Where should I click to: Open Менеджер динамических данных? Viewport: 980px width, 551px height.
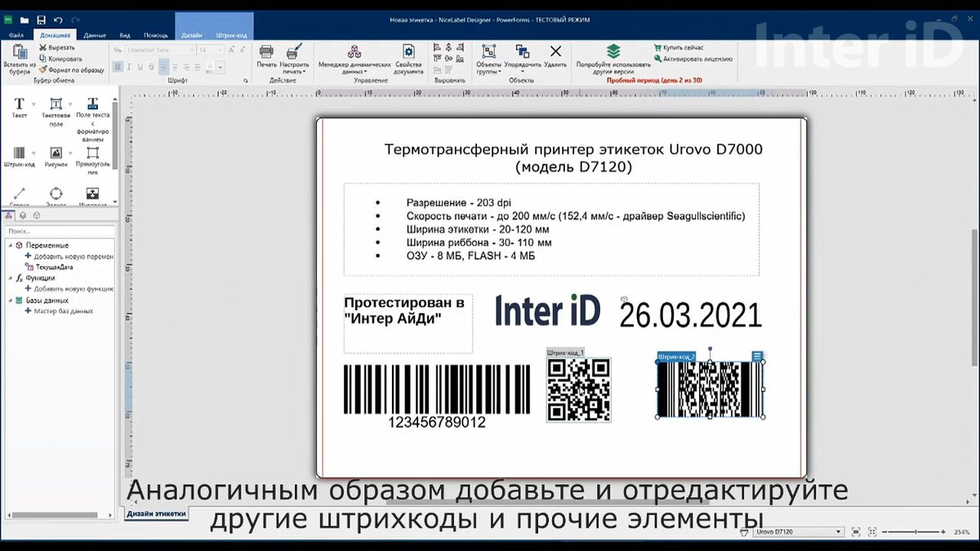point(354,59)
